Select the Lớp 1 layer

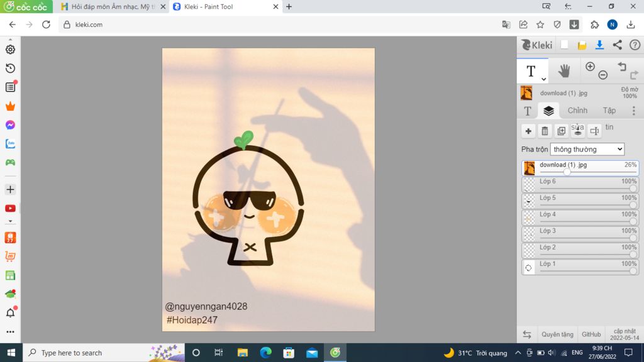[x=580, y=267]
